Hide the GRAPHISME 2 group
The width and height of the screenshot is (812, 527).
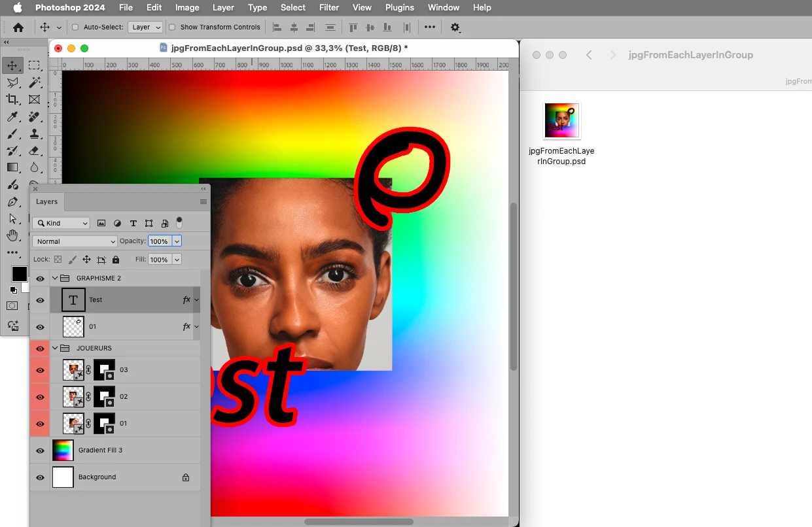(x=40, y=279)
